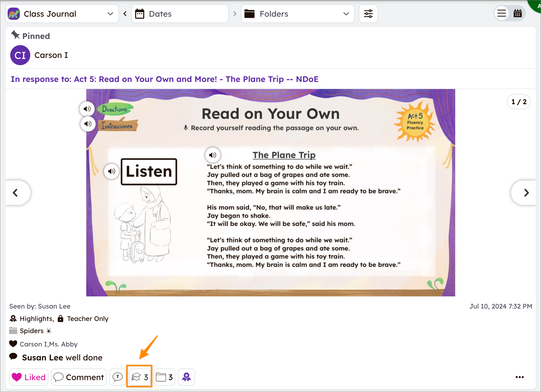Click the Comment button
The image size is (541, 392).
[79, 377]
